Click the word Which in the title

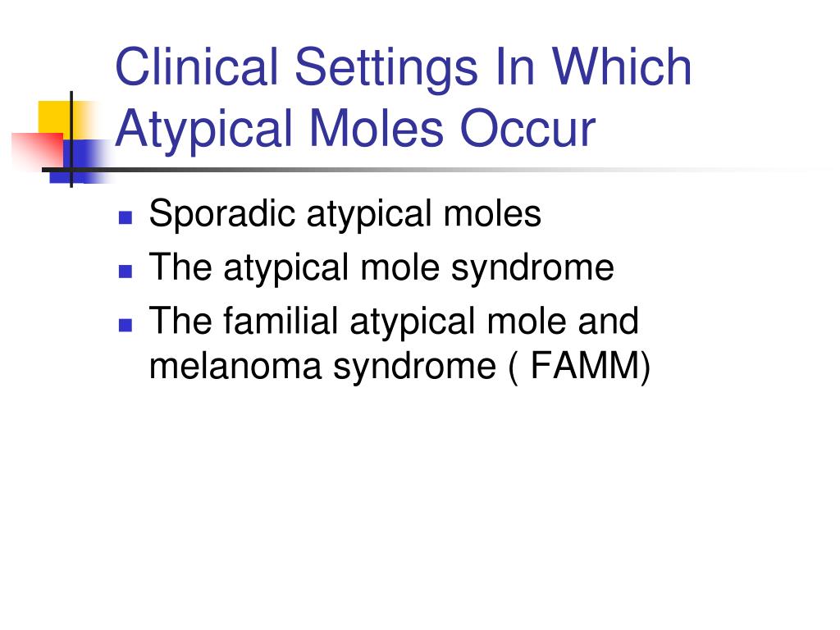[x=622, y=66]
